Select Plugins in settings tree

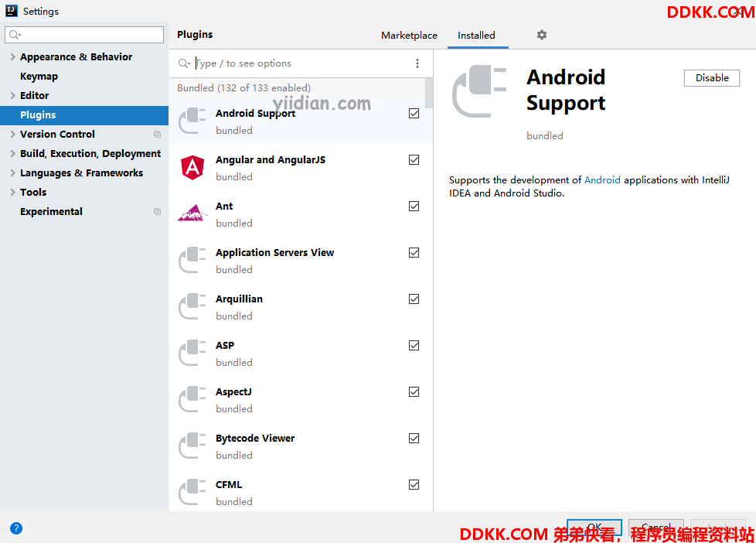(84, 115)
